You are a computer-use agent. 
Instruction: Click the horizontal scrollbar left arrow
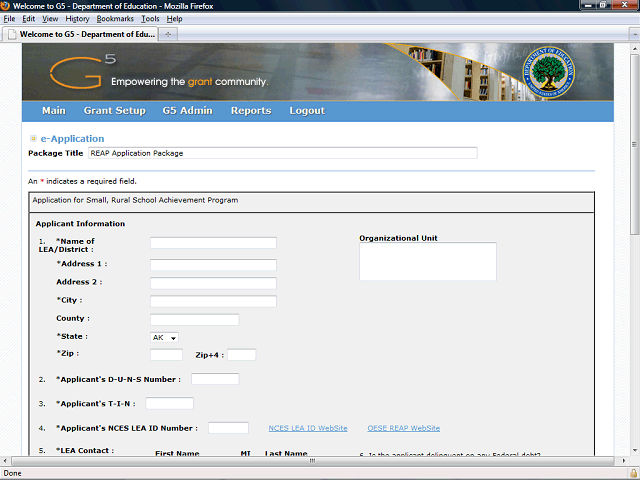pos(5,461)
